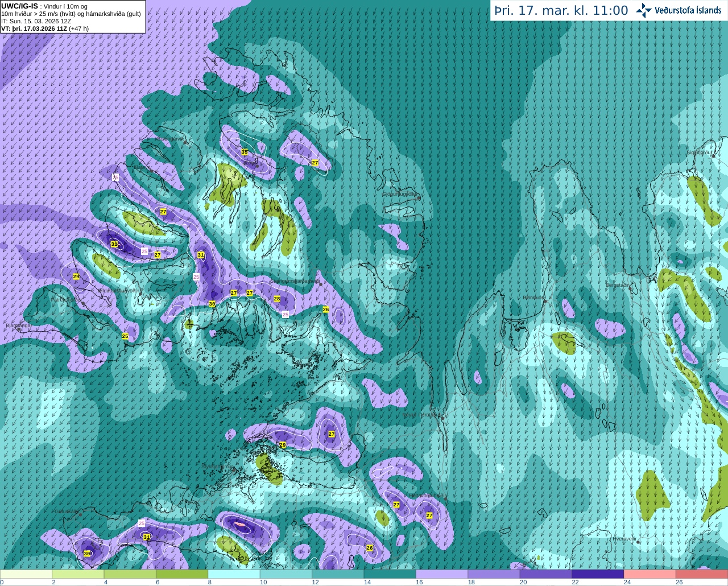Click the '31' gust marker near Gufuskálar coast

[x=147, y=537]
